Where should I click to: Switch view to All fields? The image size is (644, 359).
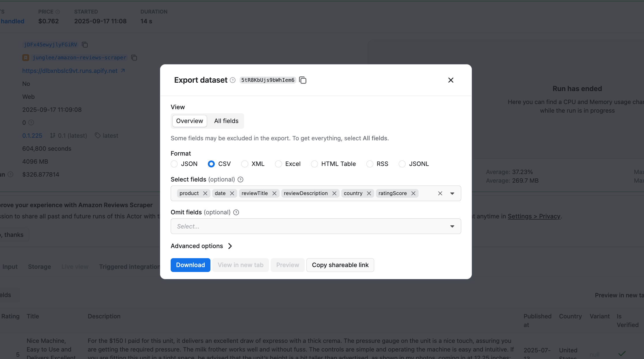(226, 121)
